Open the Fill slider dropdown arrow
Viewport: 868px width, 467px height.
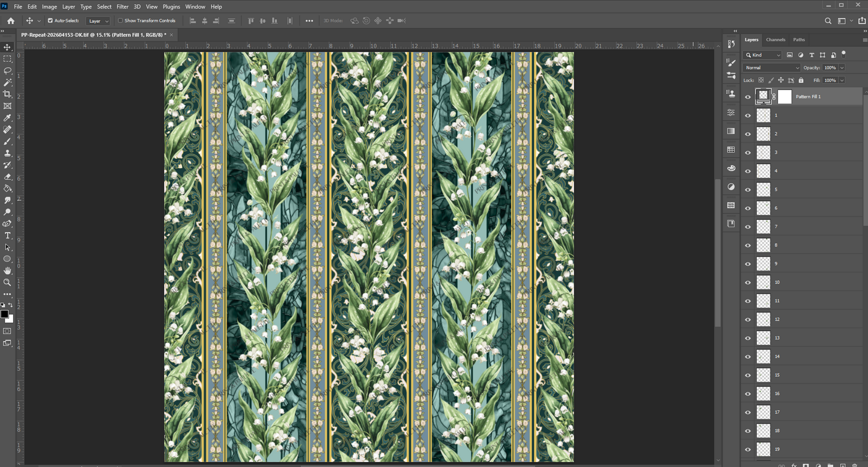[x=842, y=80]
